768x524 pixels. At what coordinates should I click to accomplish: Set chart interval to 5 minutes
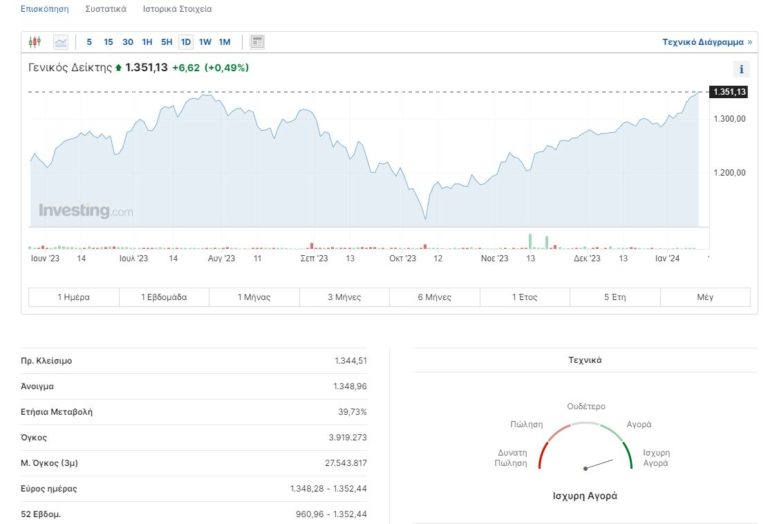click(89, 42)
